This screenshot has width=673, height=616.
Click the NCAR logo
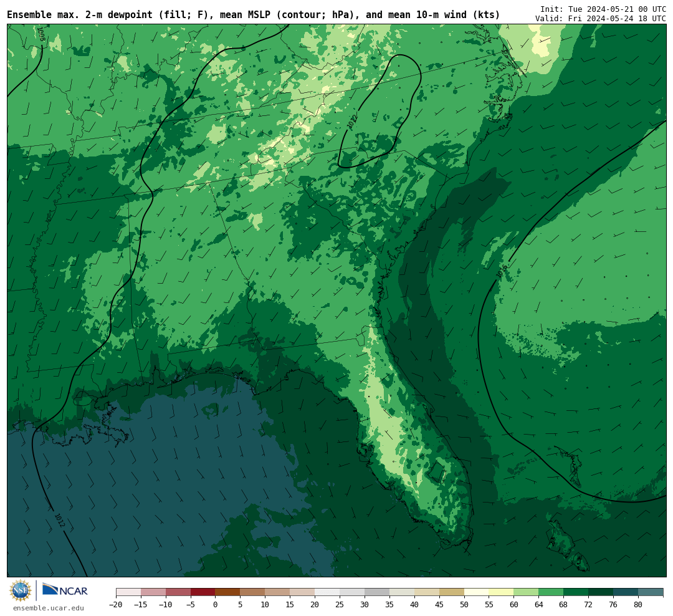point(65,589)
